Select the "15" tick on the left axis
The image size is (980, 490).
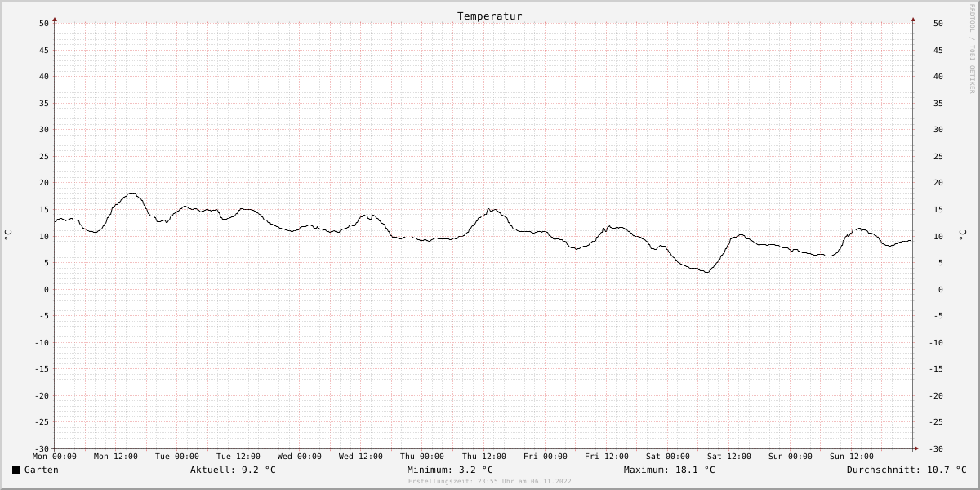coord(44,210)
